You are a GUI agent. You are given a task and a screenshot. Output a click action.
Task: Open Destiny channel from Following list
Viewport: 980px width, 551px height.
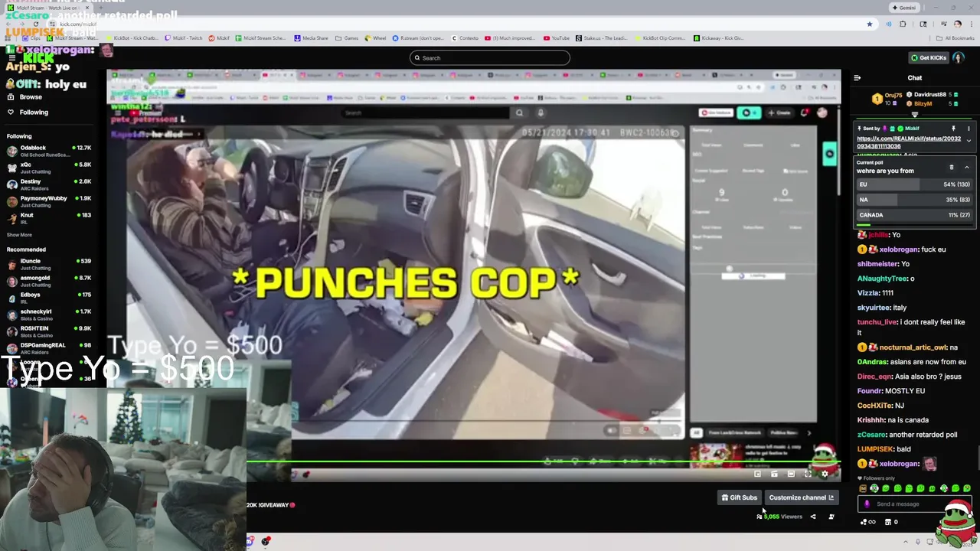coord(48,184)
